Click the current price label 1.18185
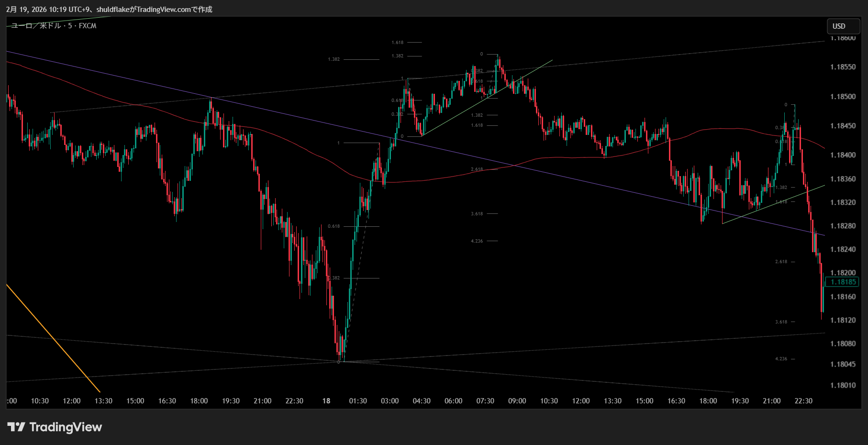 843,282
